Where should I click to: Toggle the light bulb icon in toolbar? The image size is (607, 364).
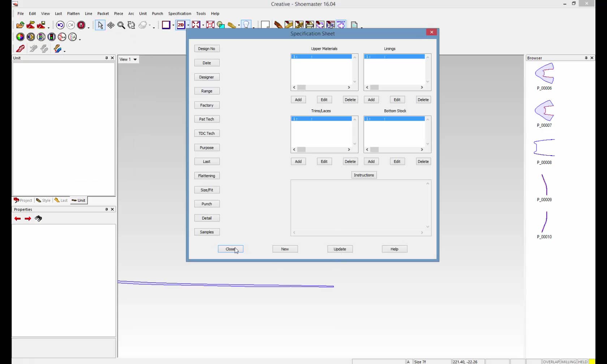click(246, 25)
